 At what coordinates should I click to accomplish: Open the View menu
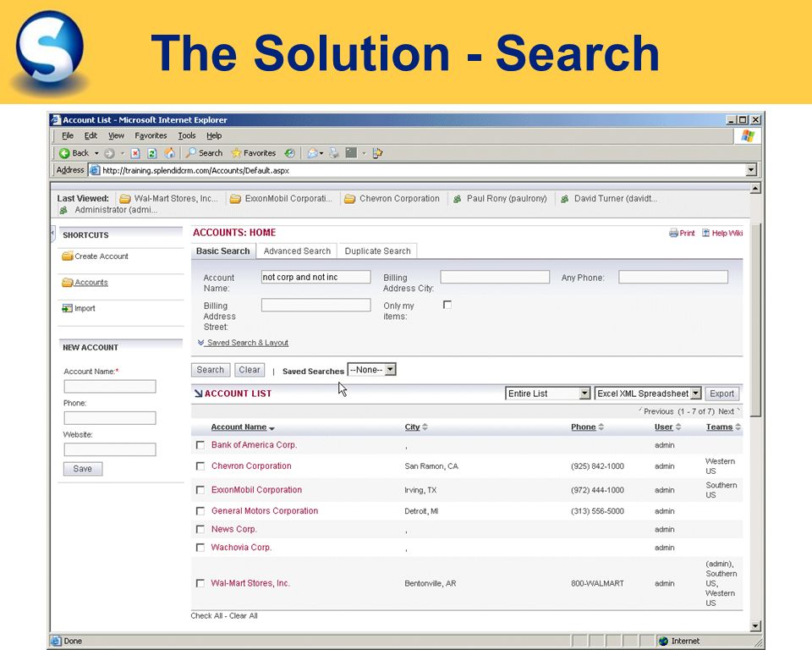[116, 135]
